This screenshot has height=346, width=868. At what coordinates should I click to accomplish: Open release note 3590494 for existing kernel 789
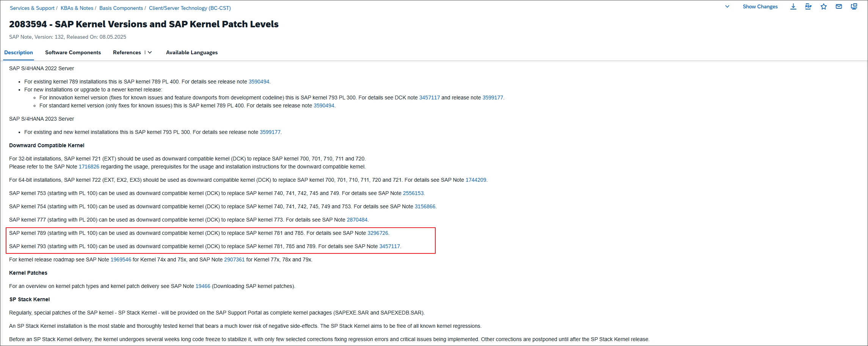[x=259, y=82]
